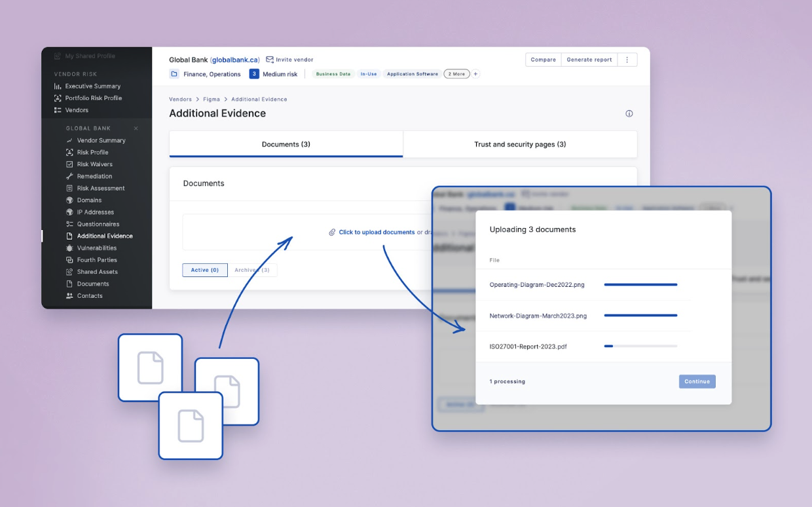This screenshot has height=507, width=812.
Task: Toggle the Active (0) document filter
Action: 204,270
